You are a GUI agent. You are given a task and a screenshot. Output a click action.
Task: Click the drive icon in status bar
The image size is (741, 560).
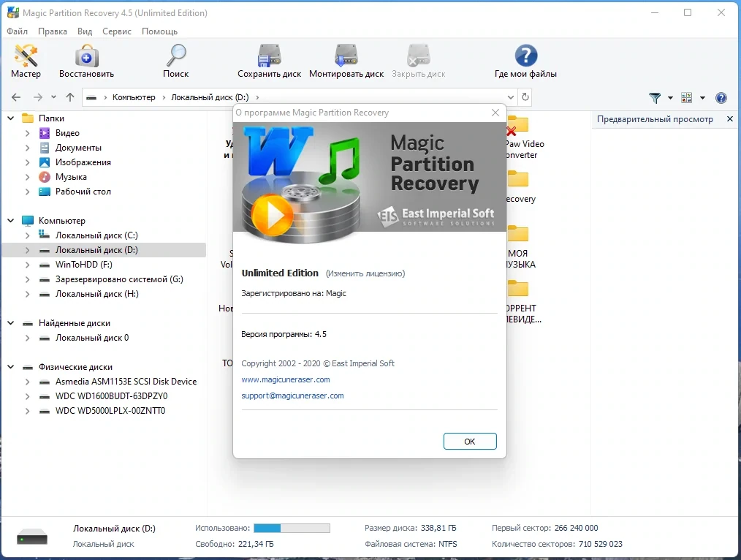point(32,537)
